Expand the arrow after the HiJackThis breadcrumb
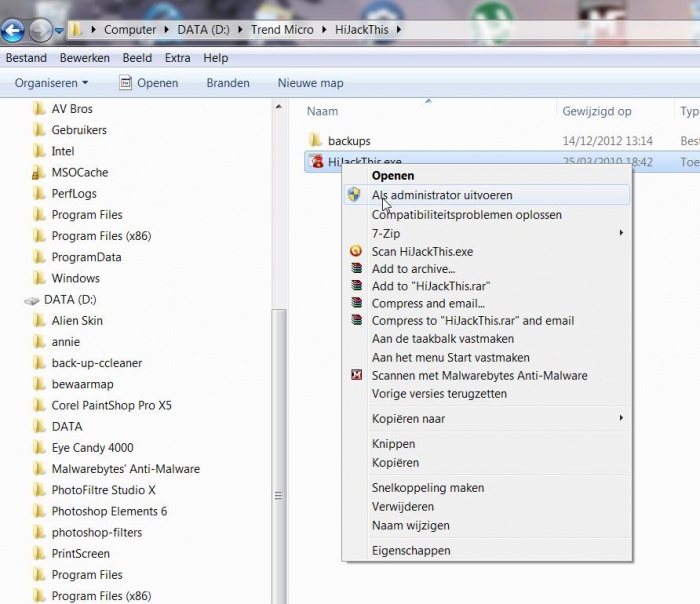 point(399,29)
